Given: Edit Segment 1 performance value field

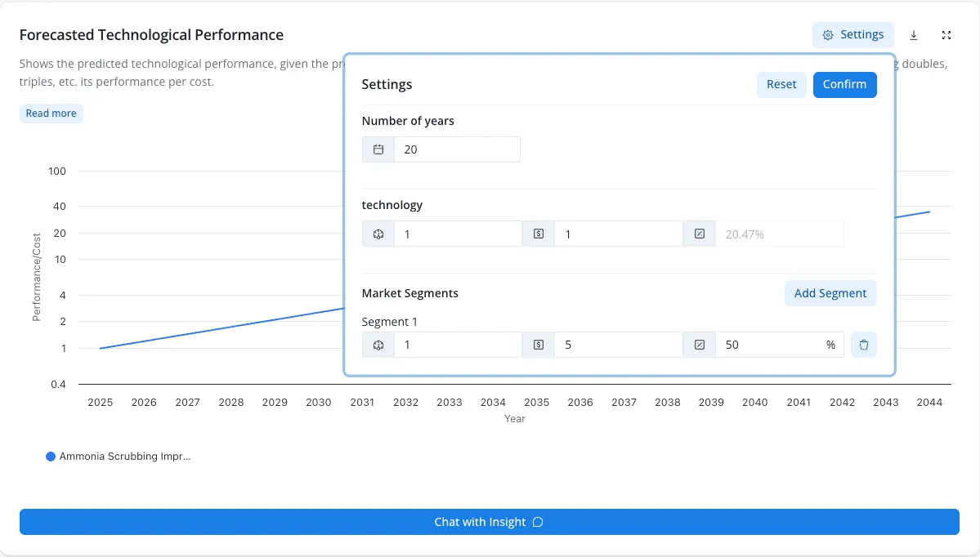Looking at the screenshot, I should (x=458, y=345).
